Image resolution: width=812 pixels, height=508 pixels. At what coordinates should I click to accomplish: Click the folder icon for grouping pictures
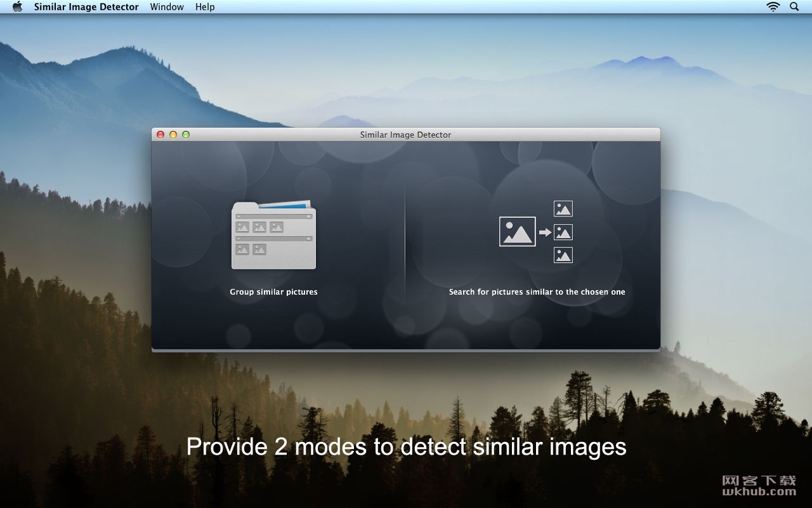273,234
